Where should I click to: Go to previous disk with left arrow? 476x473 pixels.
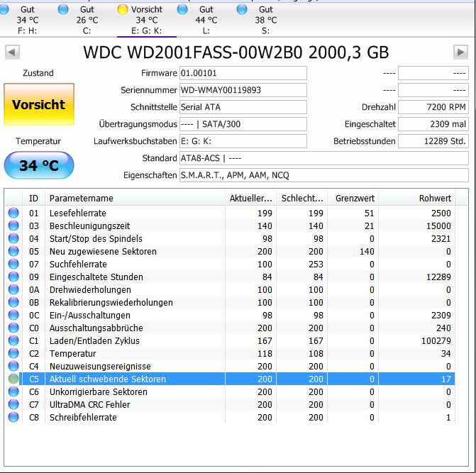click(x=13, y=52)
